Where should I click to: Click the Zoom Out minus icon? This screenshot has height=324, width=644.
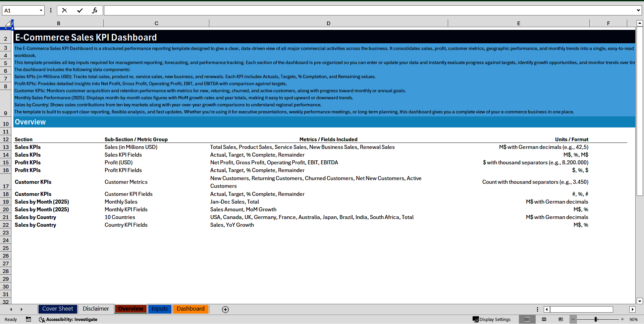574,319
